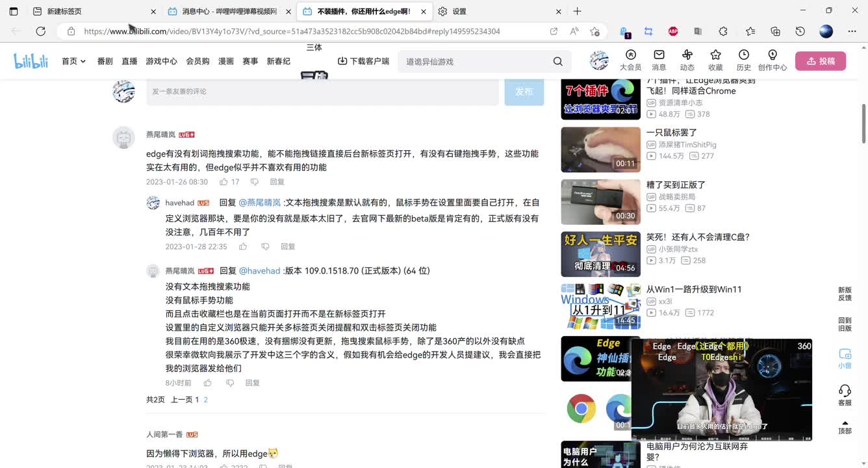Open video 从Win1一路升级到Win11
868x468 pixels.
(x=694, y=289)
